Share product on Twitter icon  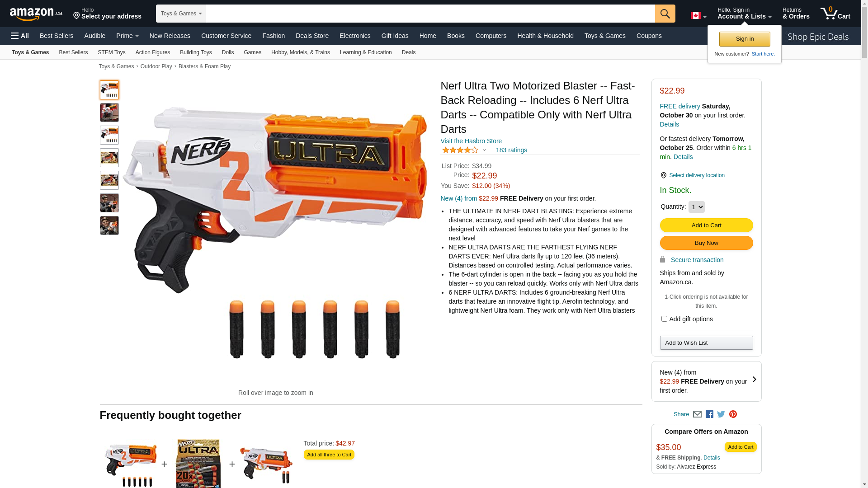[x=721, y=414]
